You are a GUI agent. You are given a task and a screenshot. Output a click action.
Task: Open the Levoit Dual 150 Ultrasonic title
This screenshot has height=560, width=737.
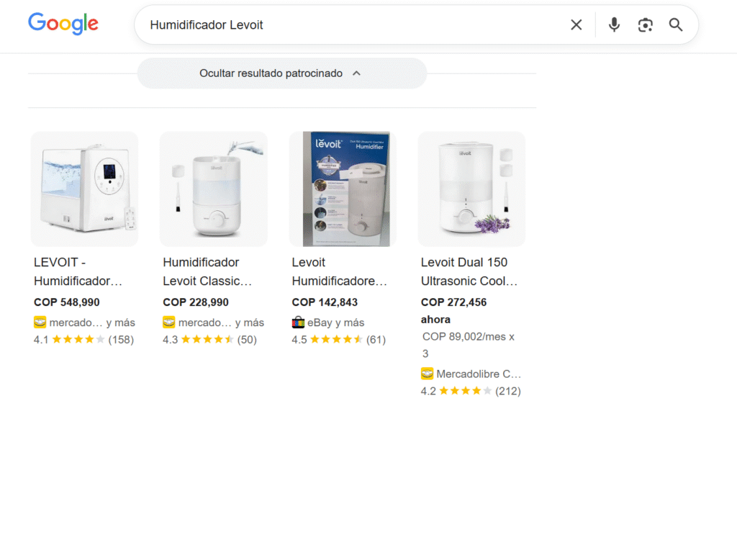[x=469, y=271]
